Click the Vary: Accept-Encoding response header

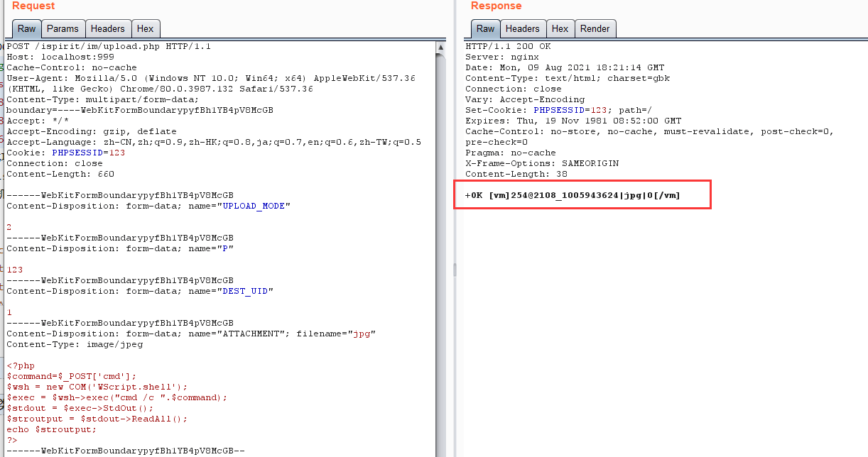[525, 99]
